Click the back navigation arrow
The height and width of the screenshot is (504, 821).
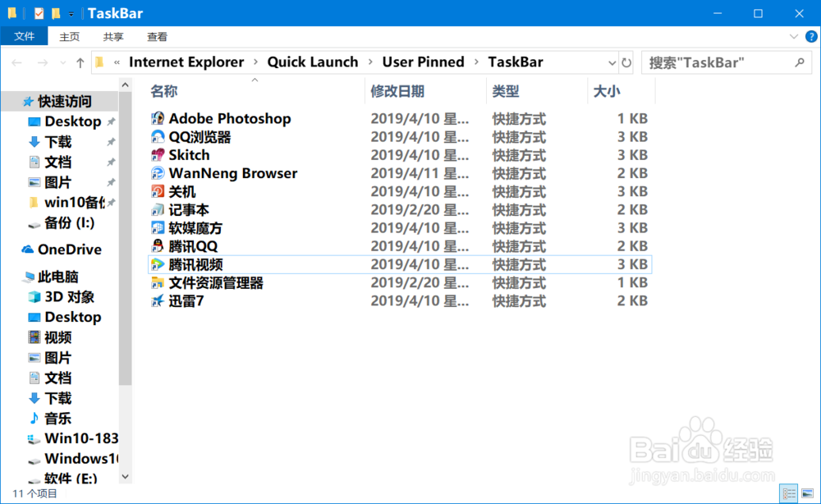16,62
